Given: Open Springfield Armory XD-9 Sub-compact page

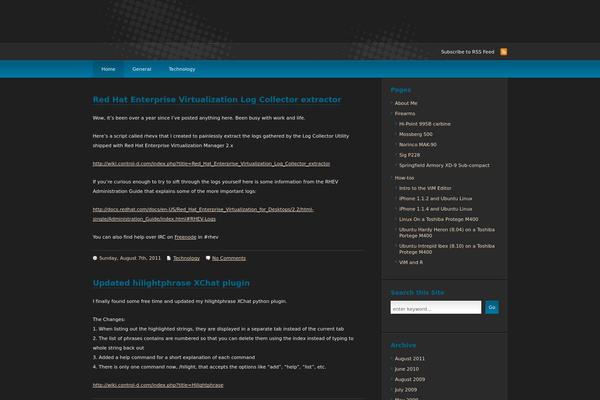Looking at the screenshot, I should 444,165.
